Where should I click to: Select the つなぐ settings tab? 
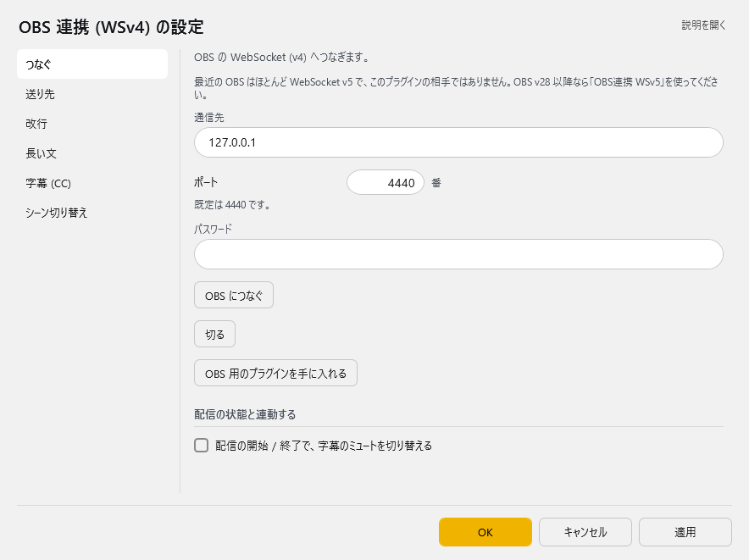[x=92, y=64]
